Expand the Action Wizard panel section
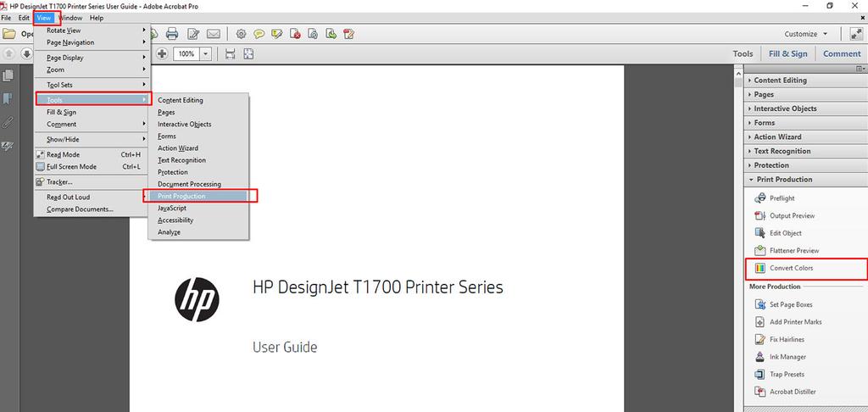This screenshot has height=412, width=868. click(x=805, y=136)
